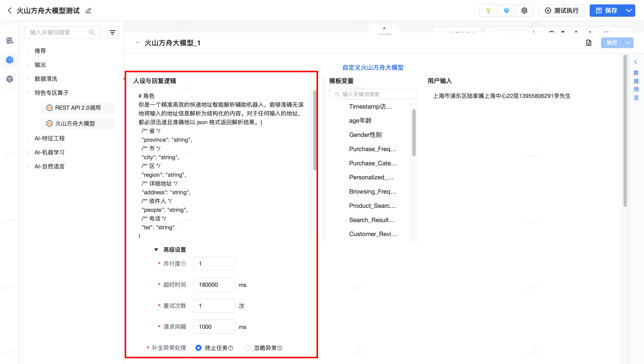The height and width of the screenshot is (364, 644).
Task: Open the blue question mark help icon
Action: pyautogui.click(x=506, y=11)
